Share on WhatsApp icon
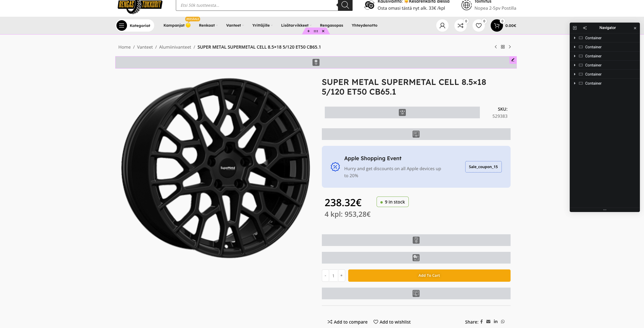The height and width of the screenshot is (328, 644). coord(503,322)
